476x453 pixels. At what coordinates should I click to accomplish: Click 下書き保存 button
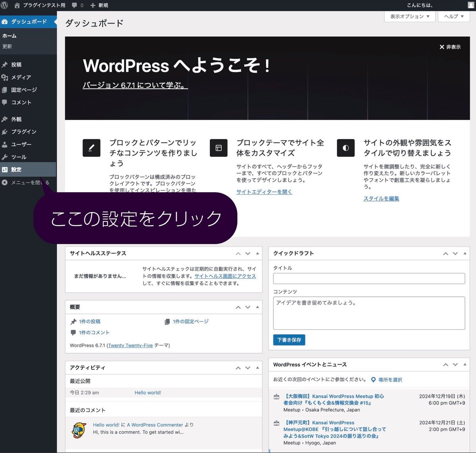click(x=289, y=340)
